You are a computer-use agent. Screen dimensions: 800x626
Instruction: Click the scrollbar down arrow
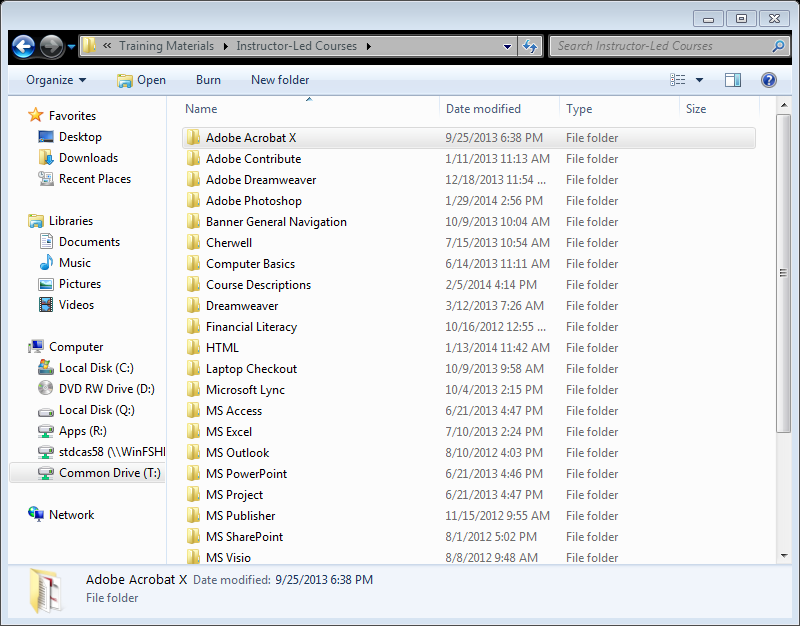(x=784, y=556)
